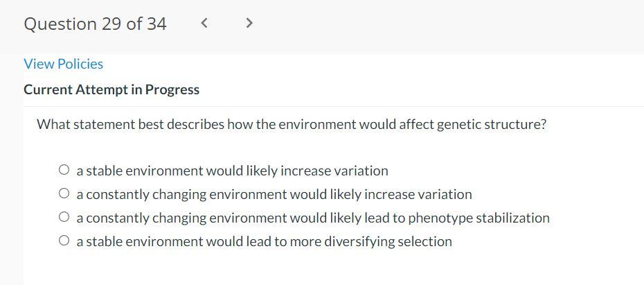644x285 pixels.
Task: Select the diversifying selection radio button
Action: (x=64, y=241)
